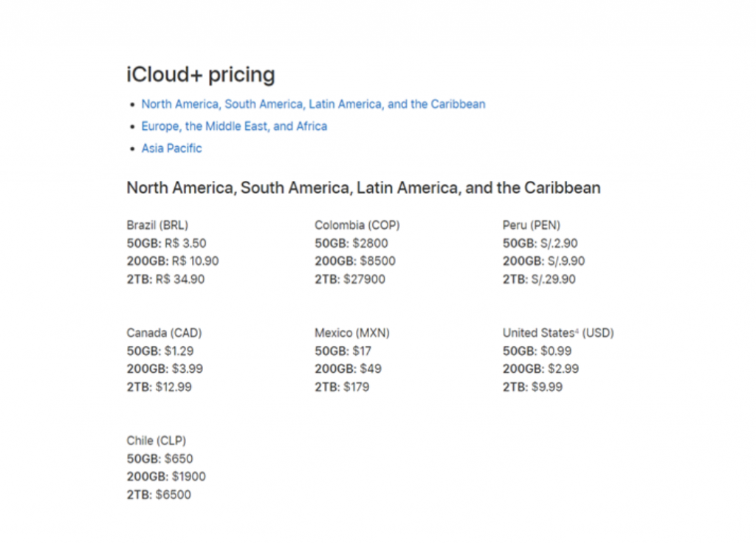Image resolution: width=756 pixels, height=544 pixels.
Task: Open the North America, South America link
Action: [x=313, y=104]
